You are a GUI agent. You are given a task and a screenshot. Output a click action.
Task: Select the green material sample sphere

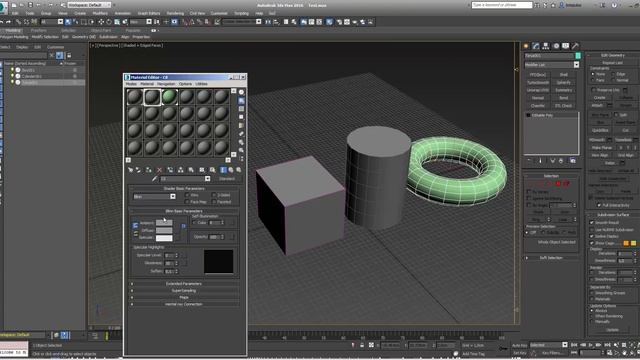pyautogui.click(x=169, y=97)
